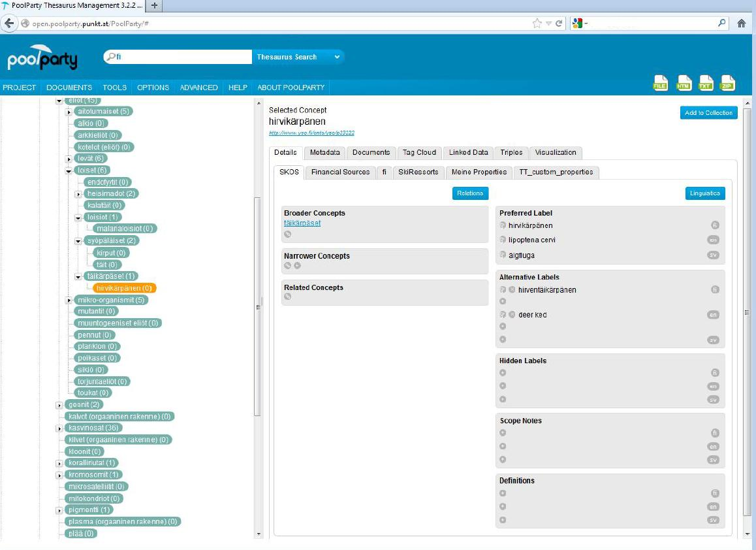Click the HTM export icon
The height and width of the screenshot is (550, 756).
click(x=684, y=83)
